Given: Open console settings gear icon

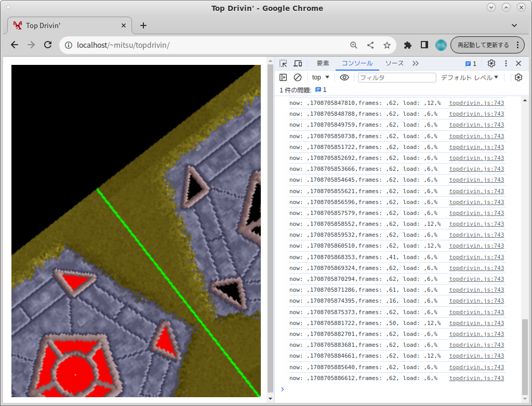Looking at the screenshot, I should click(x=518, y=77).
